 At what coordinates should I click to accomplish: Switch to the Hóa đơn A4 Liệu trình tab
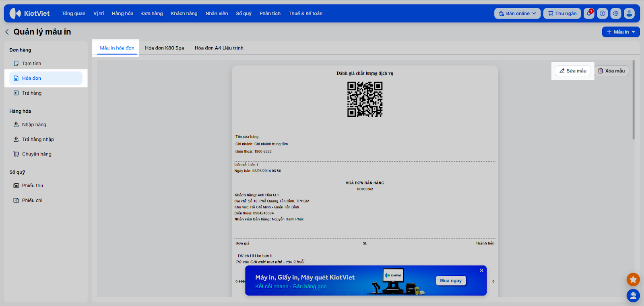[x=219, y=48]
